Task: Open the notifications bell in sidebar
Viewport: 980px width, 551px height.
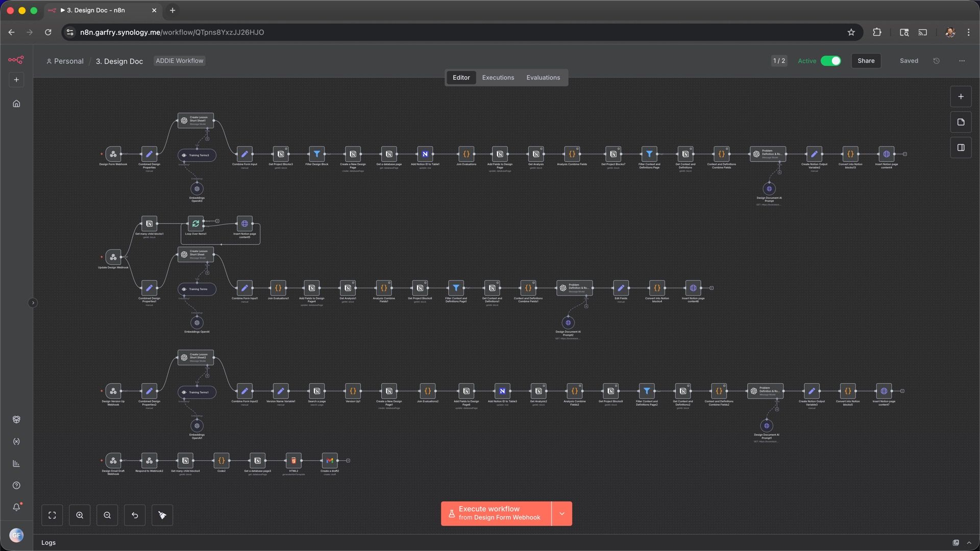Action: [x=16, y=507]
